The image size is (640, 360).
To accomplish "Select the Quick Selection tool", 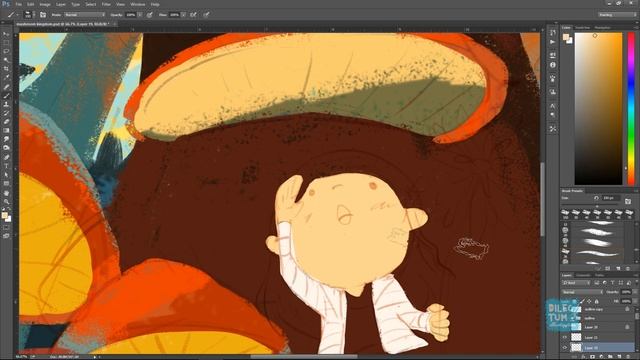I will click(6, 60).
